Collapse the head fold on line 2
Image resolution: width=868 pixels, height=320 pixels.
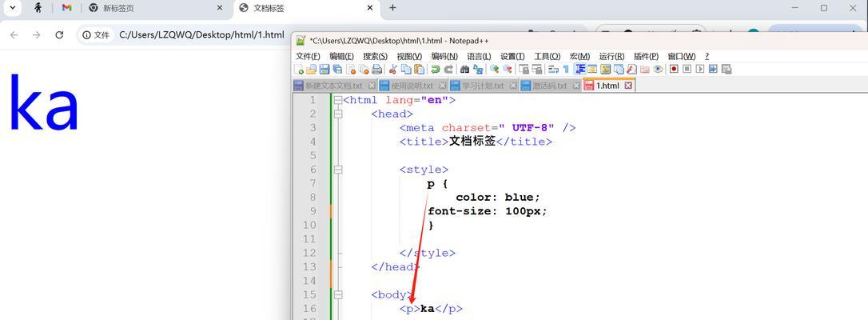[337, 114]
